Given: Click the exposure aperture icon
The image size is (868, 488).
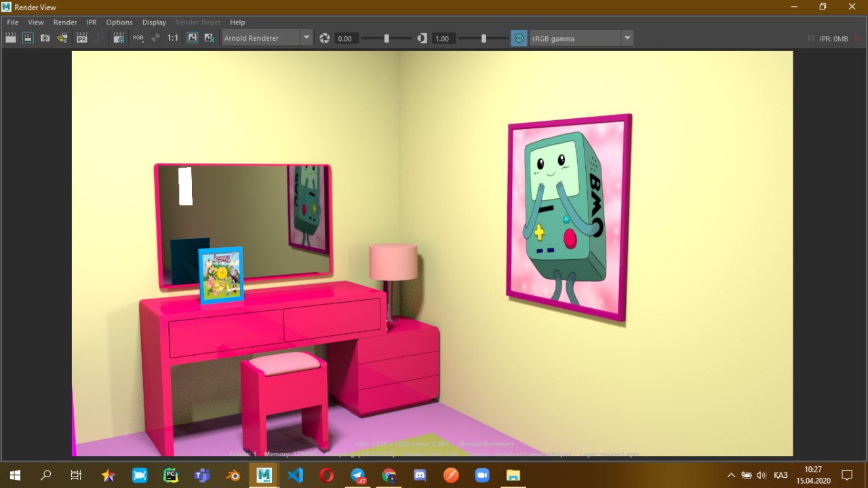Looking at the screenshot, I should point(324,38).
